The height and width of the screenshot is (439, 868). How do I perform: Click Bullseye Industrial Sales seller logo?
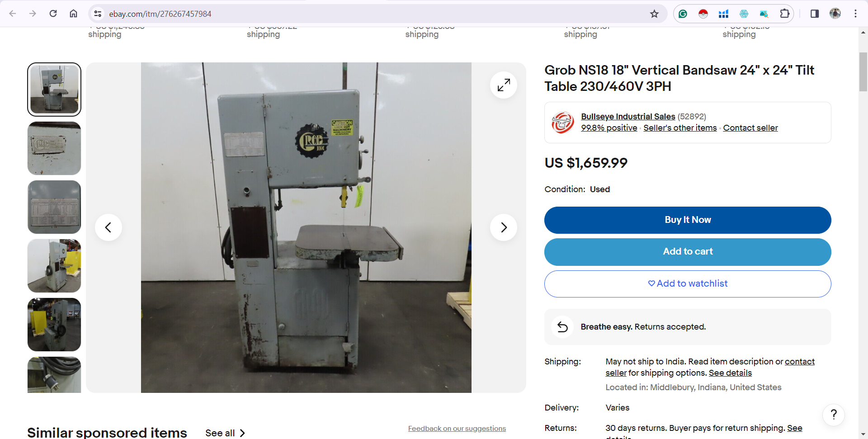pyautogui.click(x=563, y=123)
